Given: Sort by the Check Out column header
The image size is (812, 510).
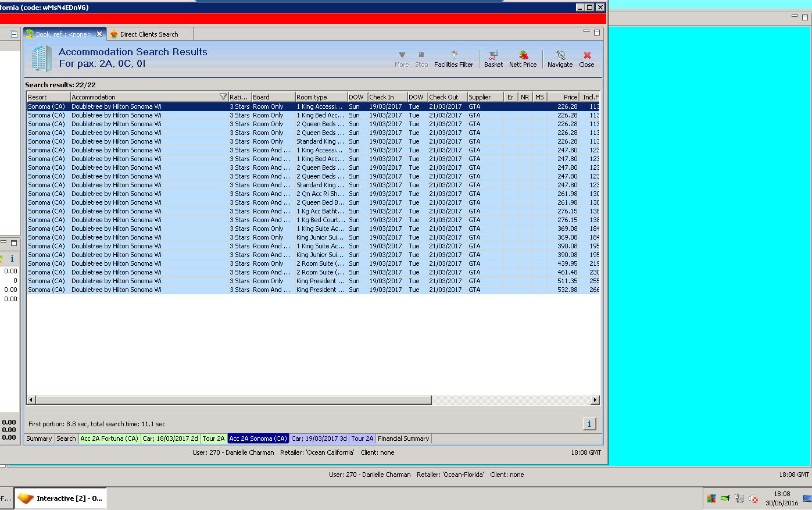Looking at the screenshot, I should (x=448, y=97).
